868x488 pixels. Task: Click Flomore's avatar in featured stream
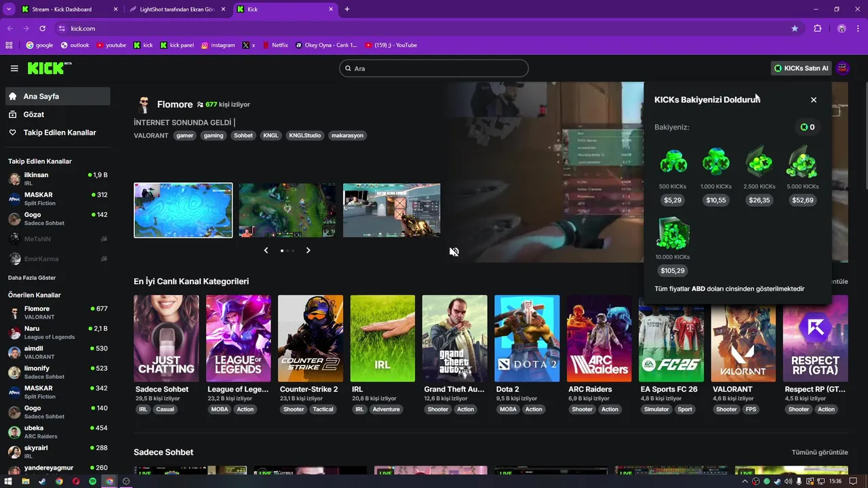pos(143,104)
